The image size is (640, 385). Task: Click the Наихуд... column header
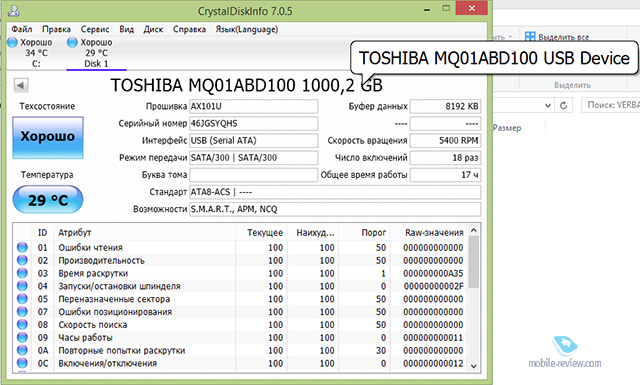(313, 233)
